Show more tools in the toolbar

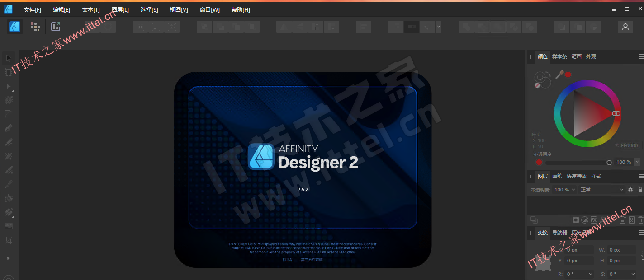8,258
